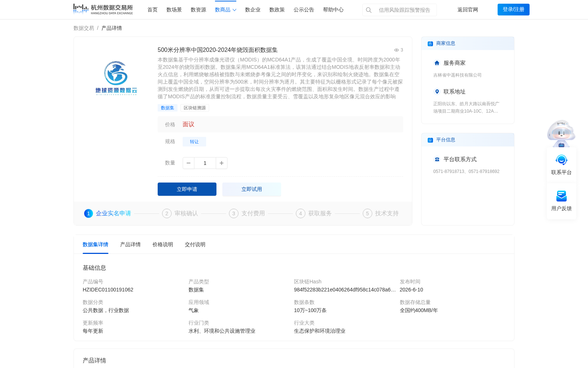Click the search magnifier icon
Viewport: 588px width, 368px height.
point(369,10)
